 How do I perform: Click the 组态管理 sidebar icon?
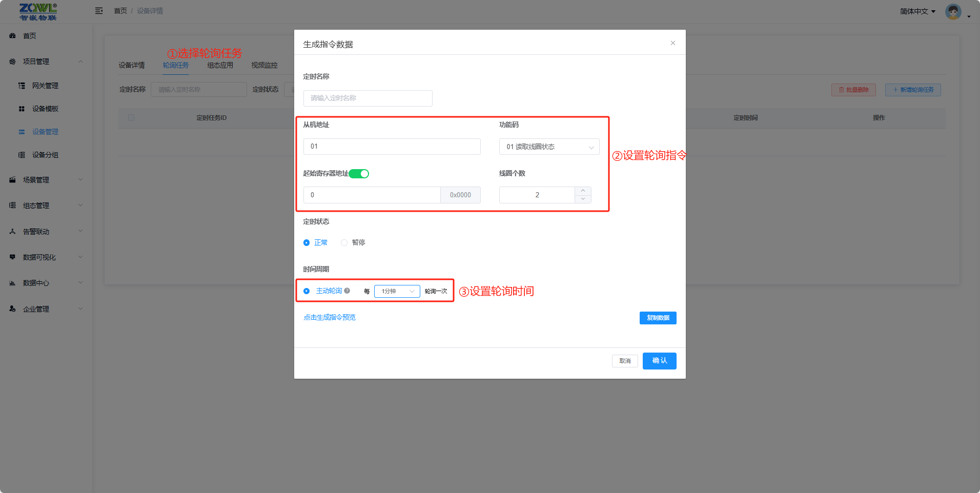[x=13, y=206]
